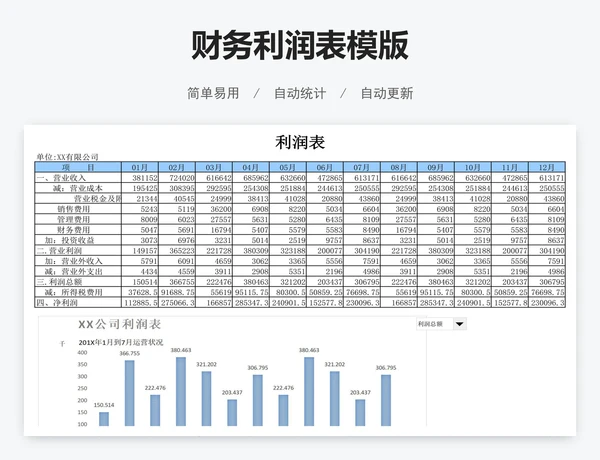Select the 04月 column header
Image resolution: width=600 pixels, height=460 pixels.
coord(251,167)
